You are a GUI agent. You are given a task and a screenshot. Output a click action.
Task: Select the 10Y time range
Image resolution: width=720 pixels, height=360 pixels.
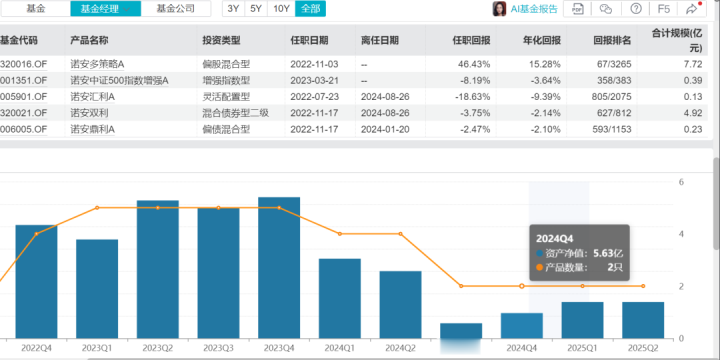281,8
